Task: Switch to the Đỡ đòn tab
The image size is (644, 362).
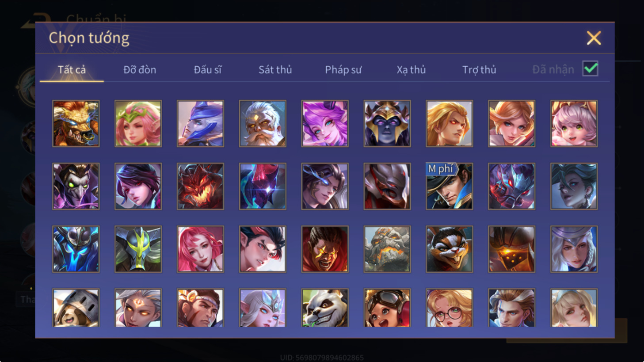Action: coord(140,69)
